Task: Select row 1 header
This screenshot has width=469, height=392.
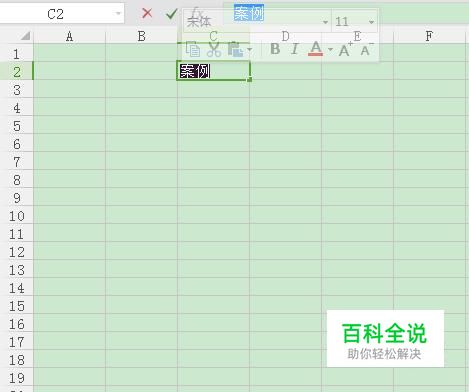Action: point(16,54)
